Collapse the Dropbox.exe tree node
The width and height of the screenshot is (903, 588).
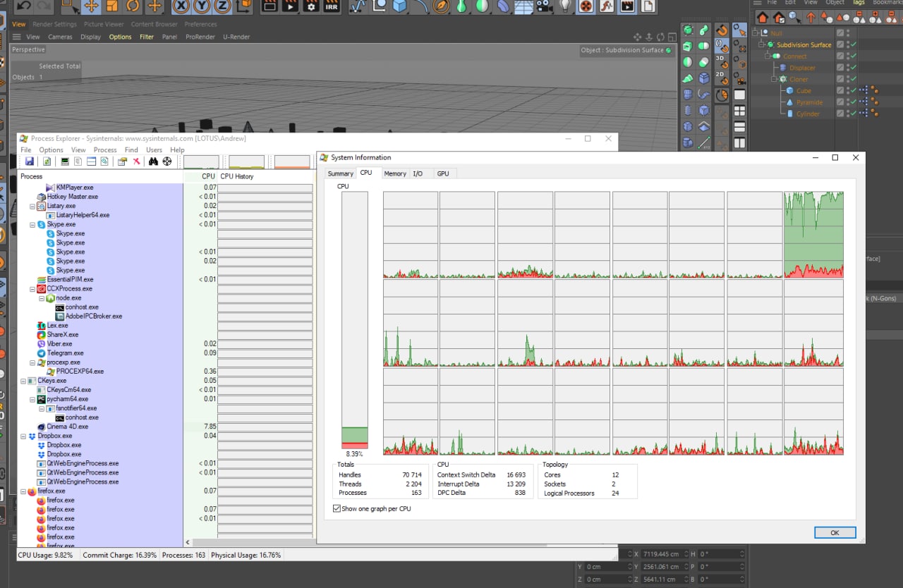[23, 436]
